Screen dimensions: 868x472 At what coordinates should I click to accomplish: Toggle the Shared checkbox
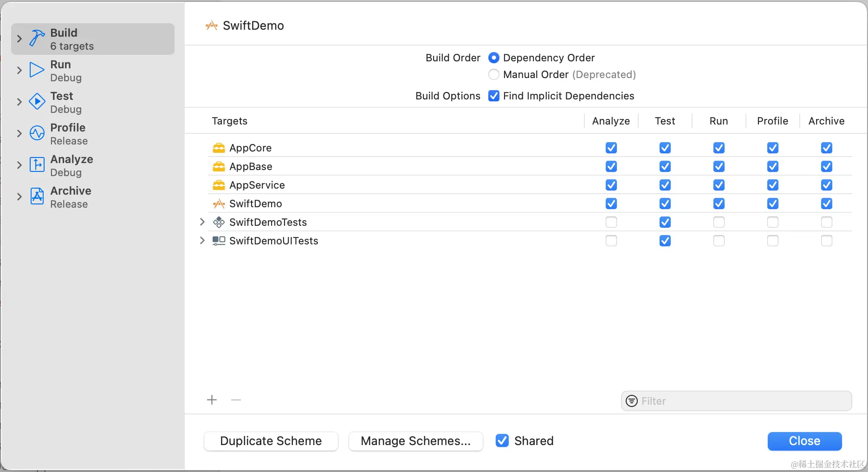502,440
